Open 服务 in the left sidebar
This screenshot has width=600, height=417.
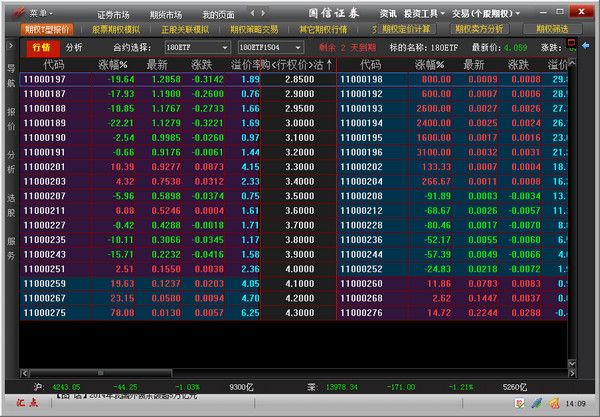[11, 248]
